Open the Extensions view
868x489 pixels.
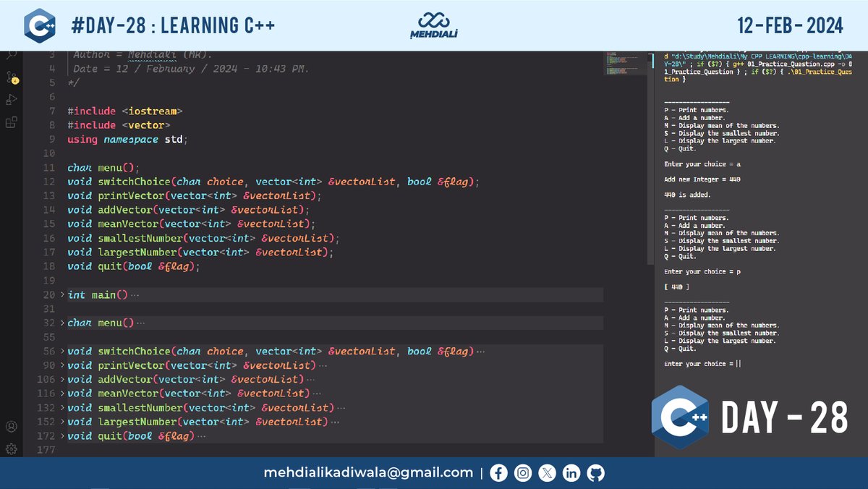pyautogui.click(x=12, y=122)
